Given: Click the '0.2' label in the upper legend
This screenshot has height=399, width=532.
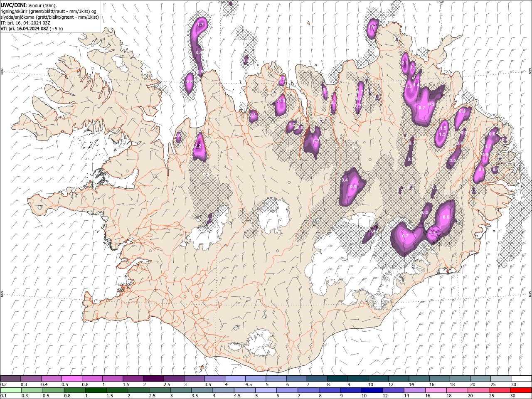Looking at the screenshot, I should 4,384.
